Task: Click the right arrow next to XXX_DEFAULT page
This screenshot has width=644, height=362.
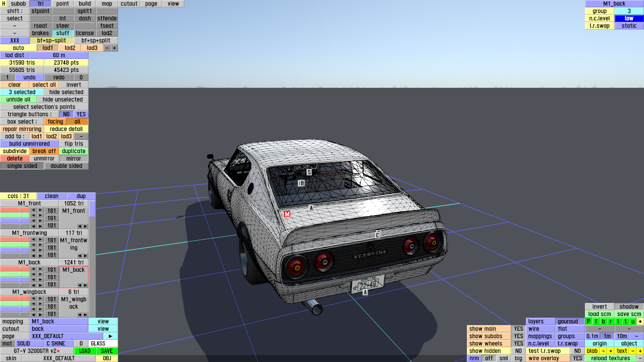Action: click(x=110, y=336)
